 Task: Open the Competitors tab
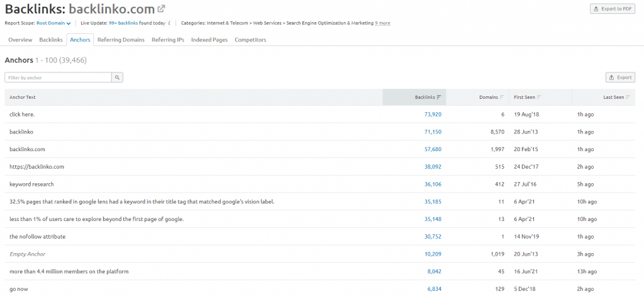click(250, 40)
